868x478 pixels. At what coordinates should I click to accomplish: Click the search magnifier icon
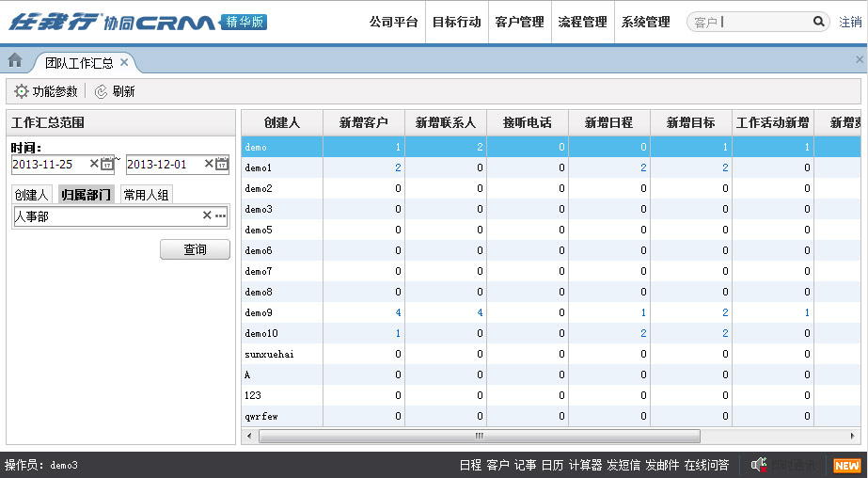[820, 23]
